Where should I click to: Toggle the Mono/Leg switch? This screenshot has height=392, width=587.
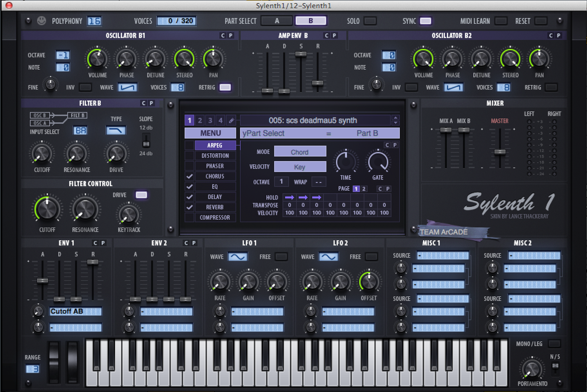click(x=554, y=344)
